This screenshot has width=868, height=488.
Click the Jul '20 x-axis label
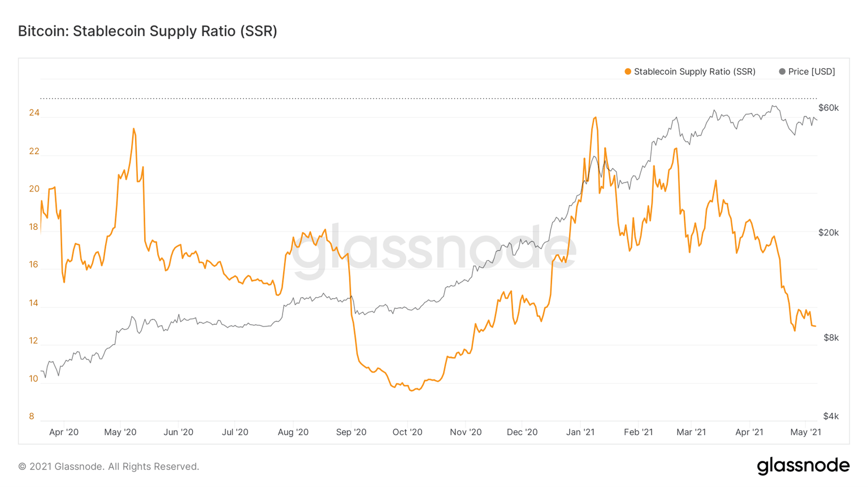(x=235, y=432)
